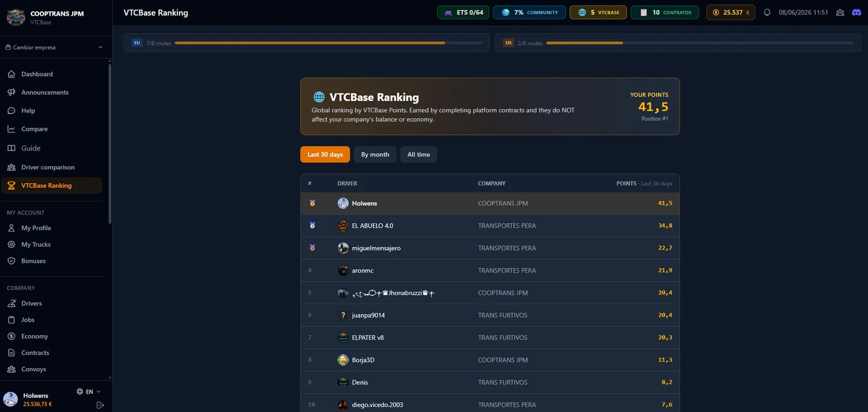This screenshot has width=868, height=412.
Task: Click driver name Borja3D
Action: (363, 360)
